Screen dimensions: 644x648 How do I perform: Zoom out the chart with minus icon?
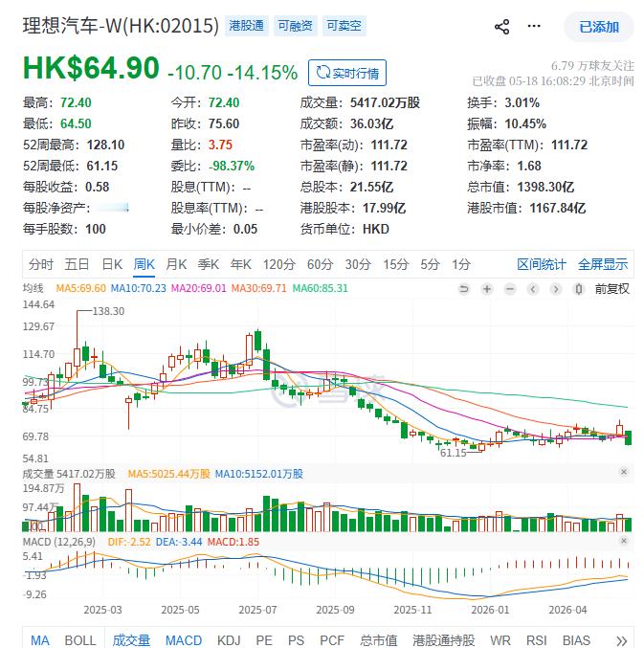[x=510, y=289]
